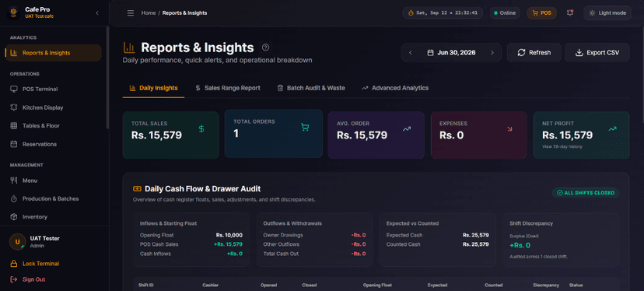Open Kitchen Display in sidebar

[54, 107]
